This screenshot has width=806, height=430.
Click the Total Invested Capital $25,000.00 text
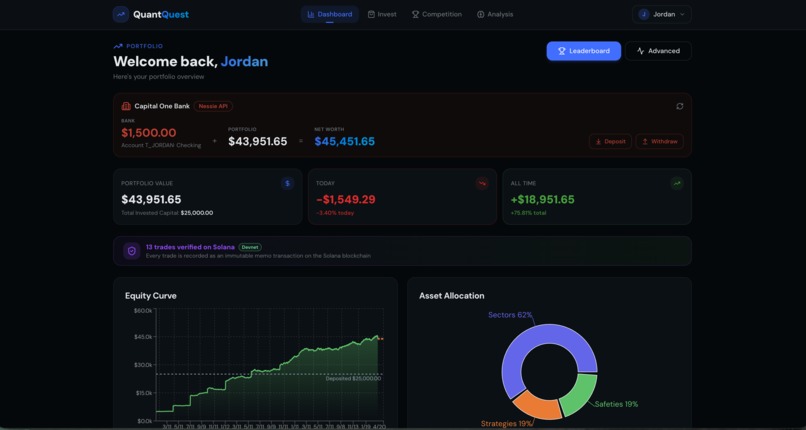tap(167, 213)
